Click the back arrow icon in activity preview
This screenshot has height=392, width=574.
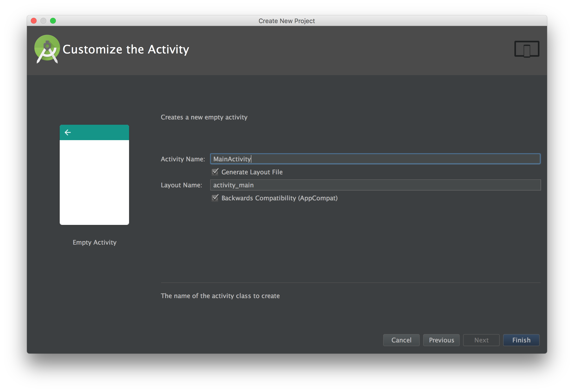coord(68,132)
